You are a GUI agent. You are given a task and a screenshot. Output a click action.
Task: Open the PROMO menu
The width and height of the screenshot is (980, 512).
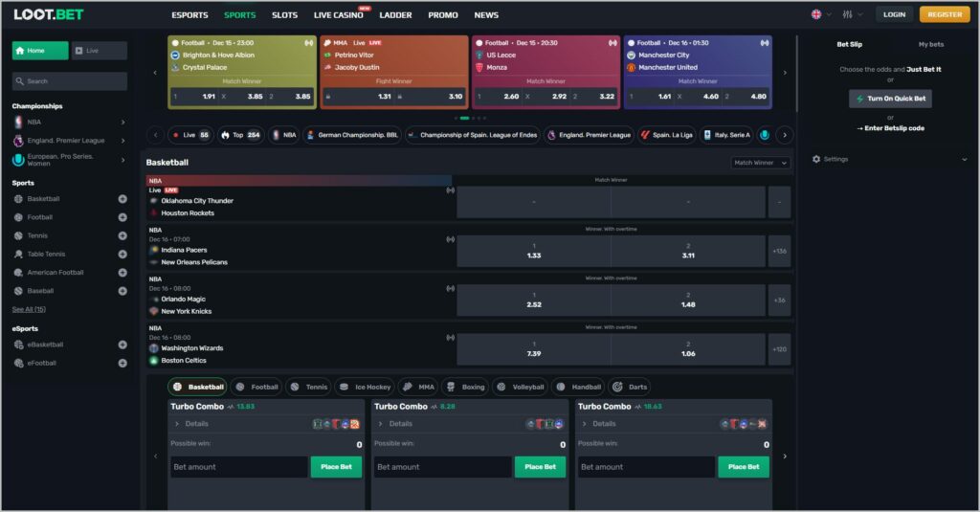coord(443,15)
